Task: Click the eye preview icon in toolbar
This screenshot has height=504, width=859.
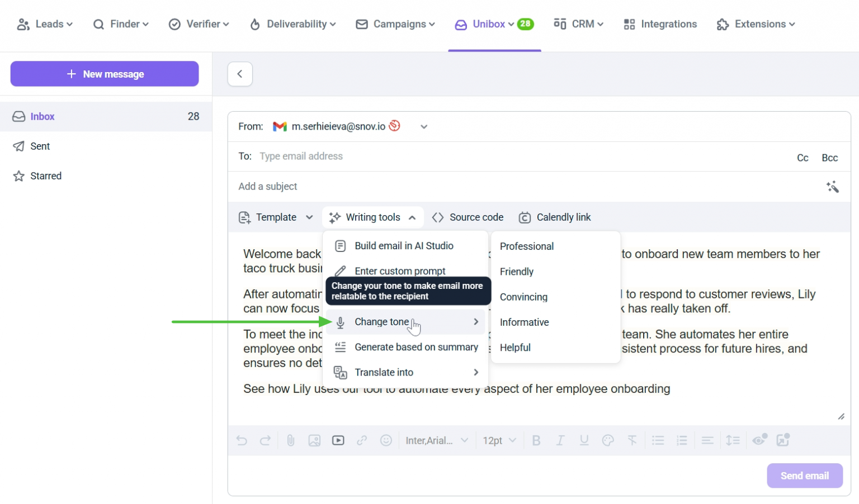Action: pos(759,440)
